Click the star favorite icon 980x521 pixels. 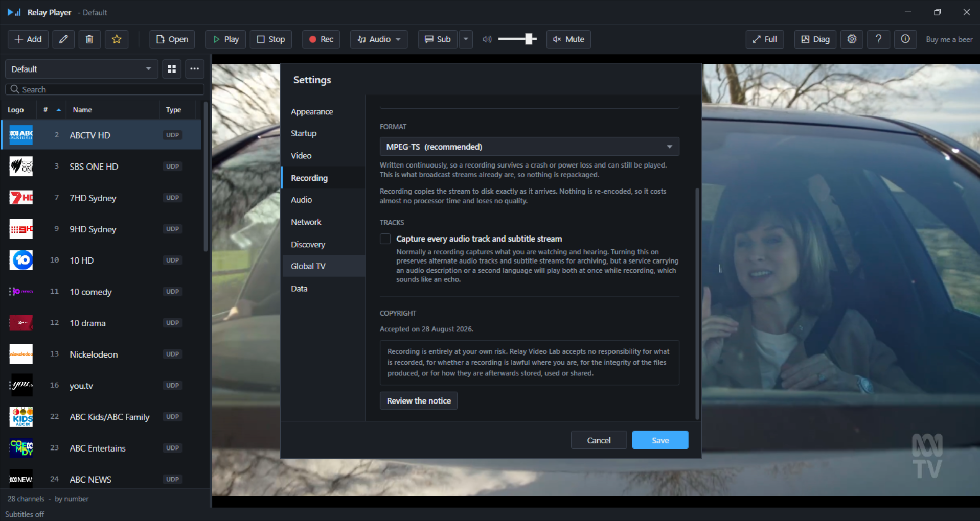[117, 39]
